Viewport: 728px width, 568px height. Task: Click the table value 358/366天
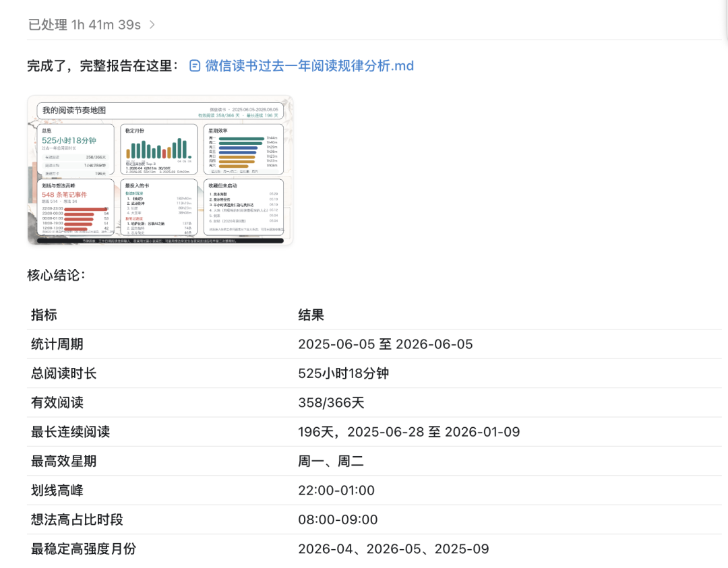pyautogui.click(x=331, y=403)
